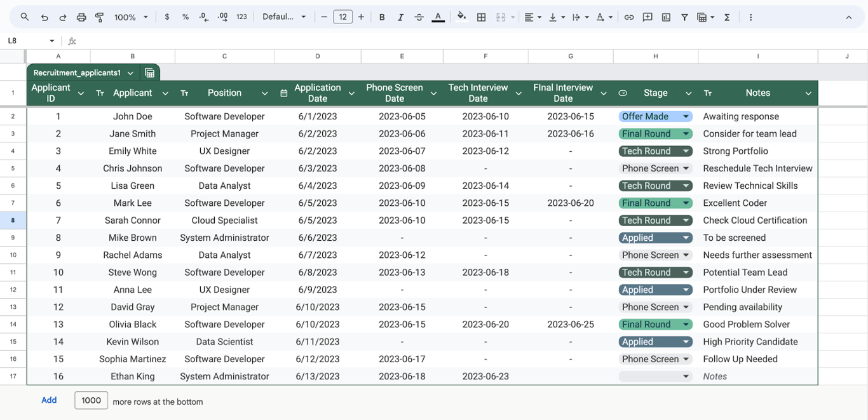Insert a comment

[648, 17]
